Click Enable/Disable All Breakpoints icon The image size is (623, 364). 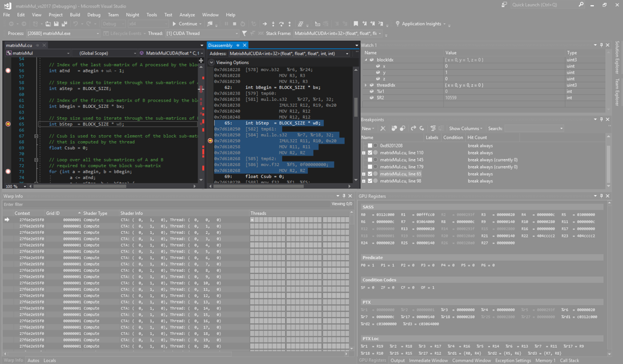tap(402, 128)
